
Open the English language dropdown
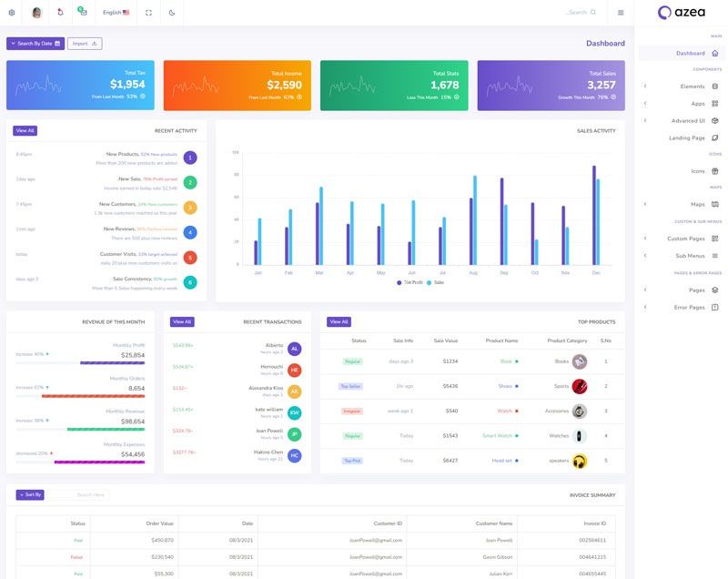pyautogui.click(x=116, y=13)
